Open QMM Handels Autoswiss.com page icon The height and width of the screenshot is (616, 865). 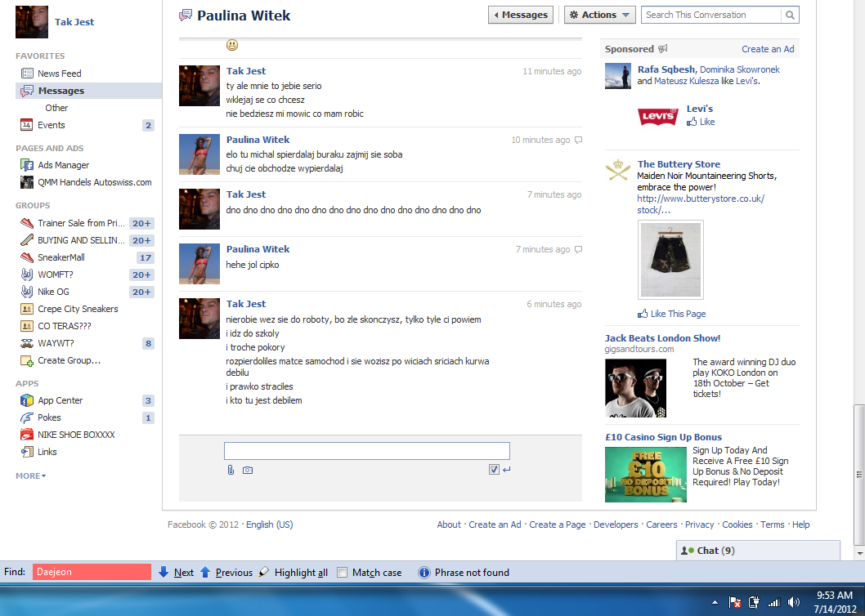point(27,182)
